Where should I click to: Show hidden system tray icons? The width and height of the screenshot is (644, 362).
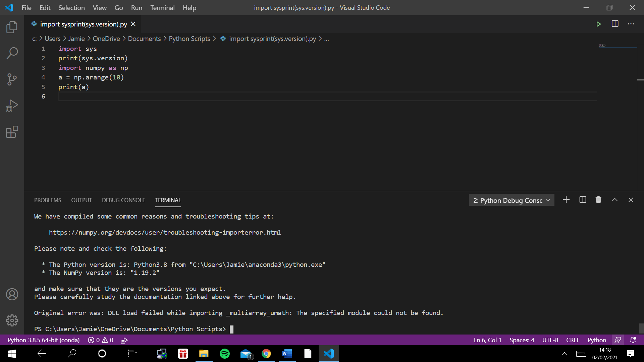(x=565, y=354)
